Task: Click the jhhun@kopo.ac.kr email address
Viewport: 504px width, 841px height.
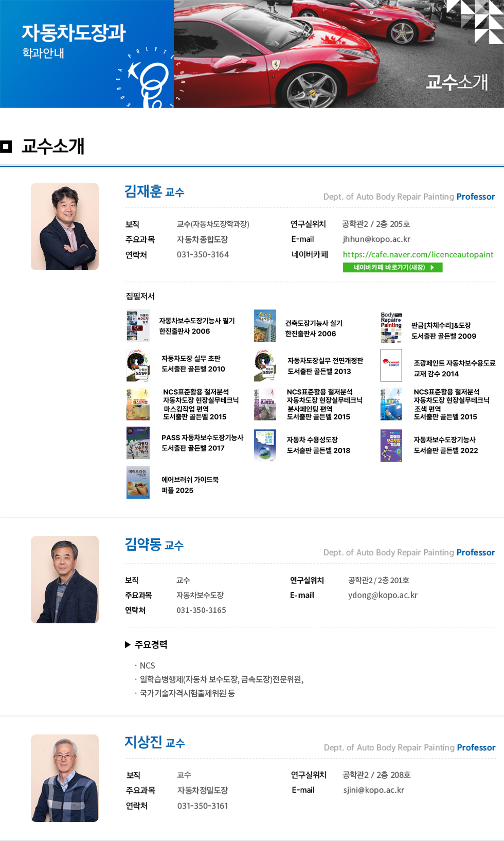Action: pos(376,239)
